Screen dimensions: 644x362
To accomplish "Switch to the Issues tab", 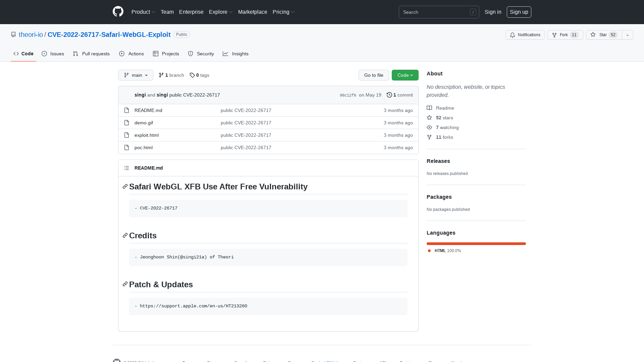I will (x=53, y=54).
